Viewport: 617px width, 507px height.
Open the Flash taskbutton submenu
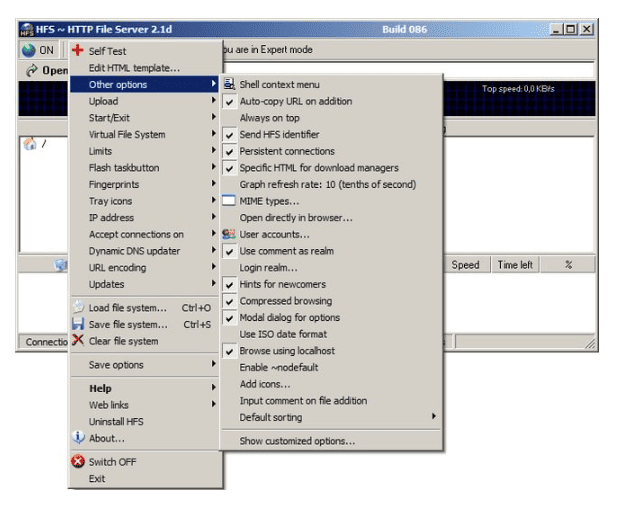(x=144, y=168)
